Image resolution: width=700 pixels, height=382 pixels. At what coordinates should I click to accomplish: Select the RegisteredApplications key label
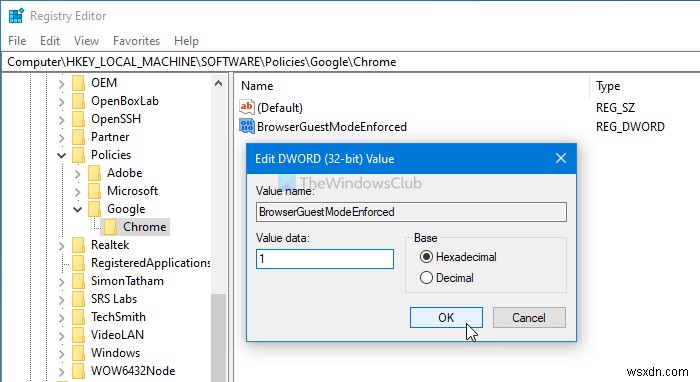point(150,263)
